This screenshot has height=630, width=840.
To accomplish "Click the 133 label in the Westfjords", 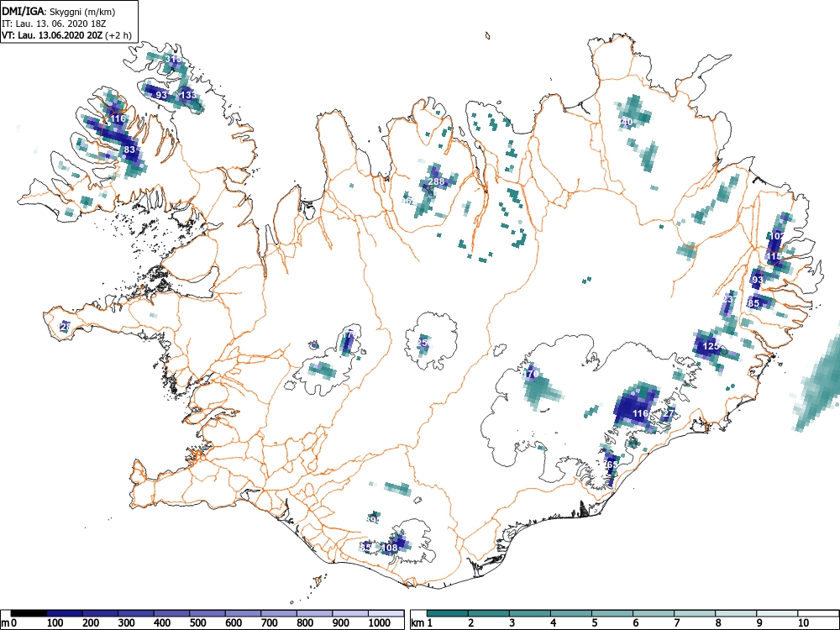I will 188,96.
